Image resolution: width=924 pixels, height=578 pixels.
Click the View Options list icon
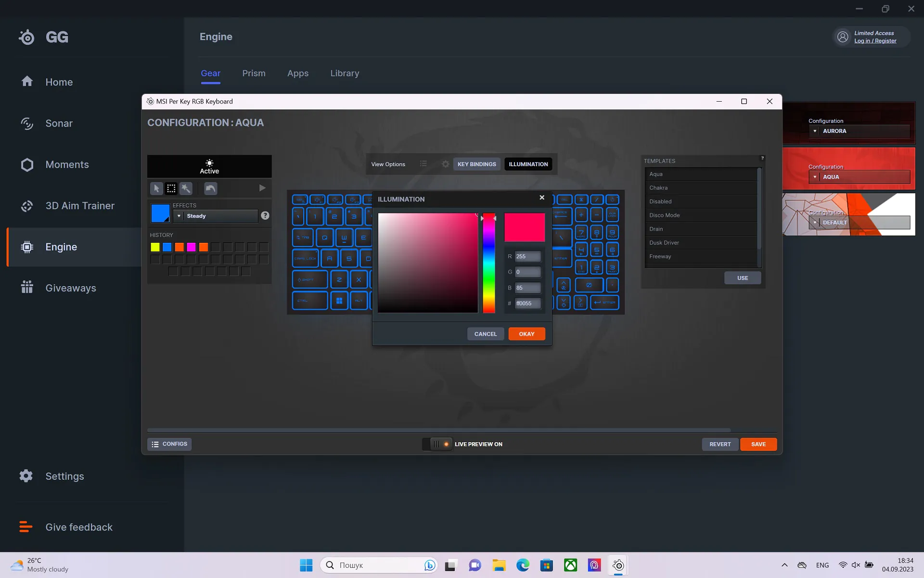423,164
